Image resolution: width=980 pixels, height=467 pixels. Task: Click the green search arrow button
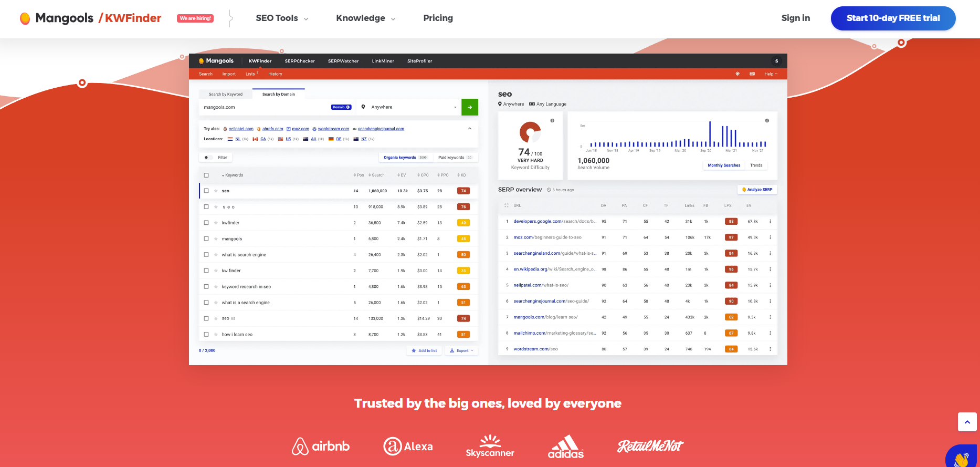coord(469,107)
